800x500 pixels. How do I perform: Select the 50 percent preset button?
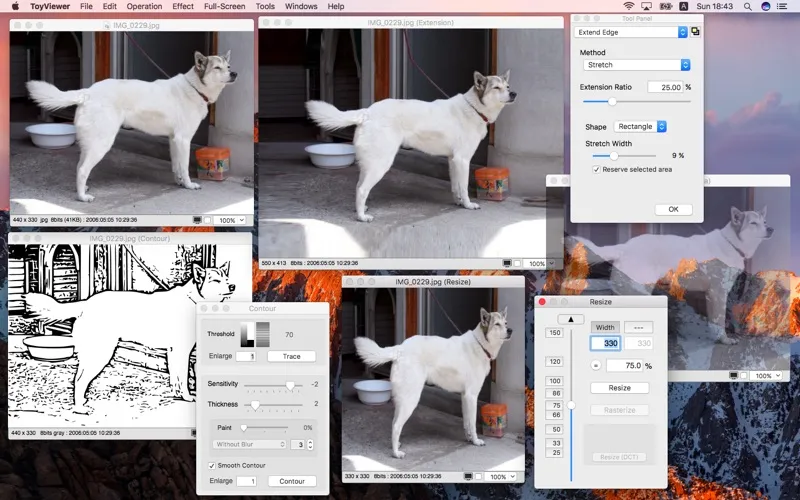pyautogui.click(x=554, y=429)
